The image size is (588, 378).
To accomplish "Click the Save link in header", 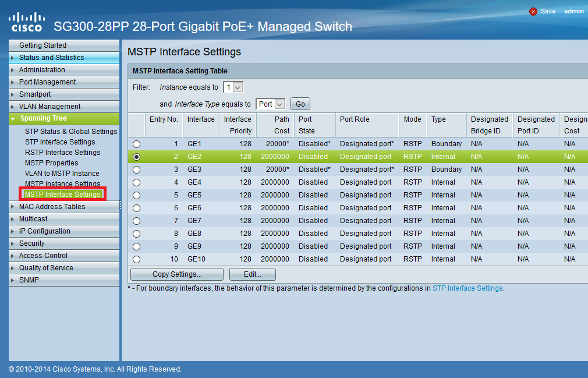I will point(548,11).
